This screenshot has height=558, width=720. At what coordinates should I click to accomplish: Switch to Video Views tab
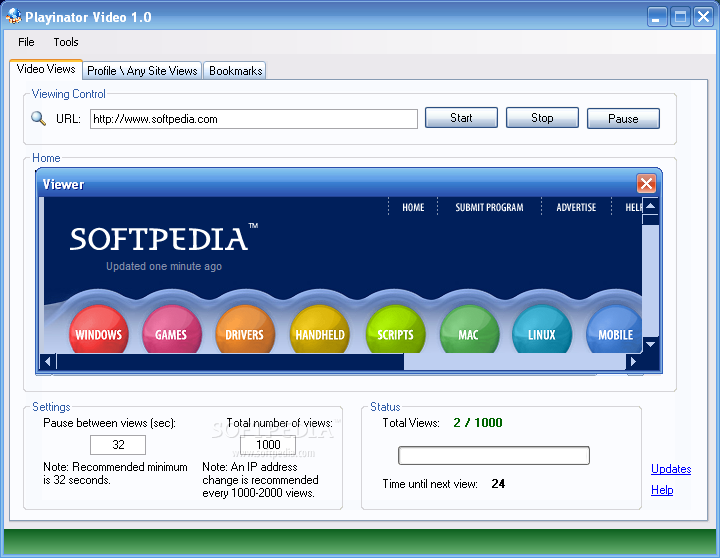(46, 69)
